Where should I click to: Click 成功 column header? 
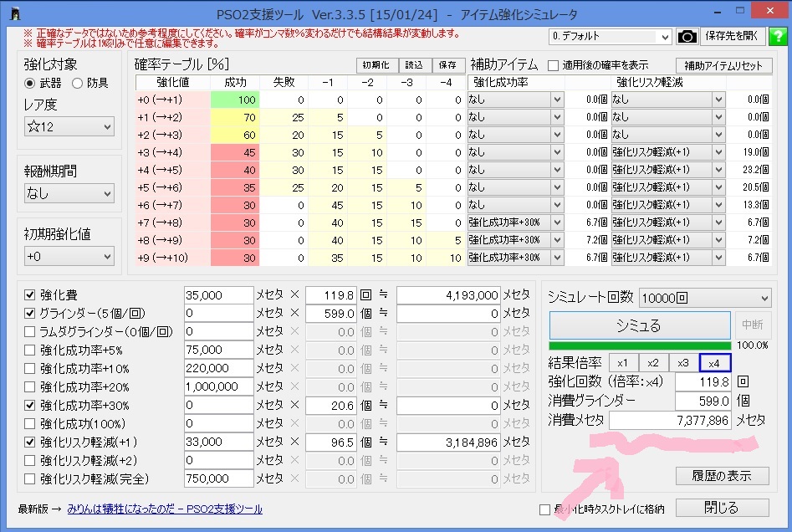(x=235, y=82)
